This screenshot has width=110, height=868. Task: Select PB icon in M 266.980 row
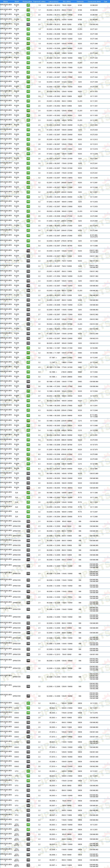(28, 20)
